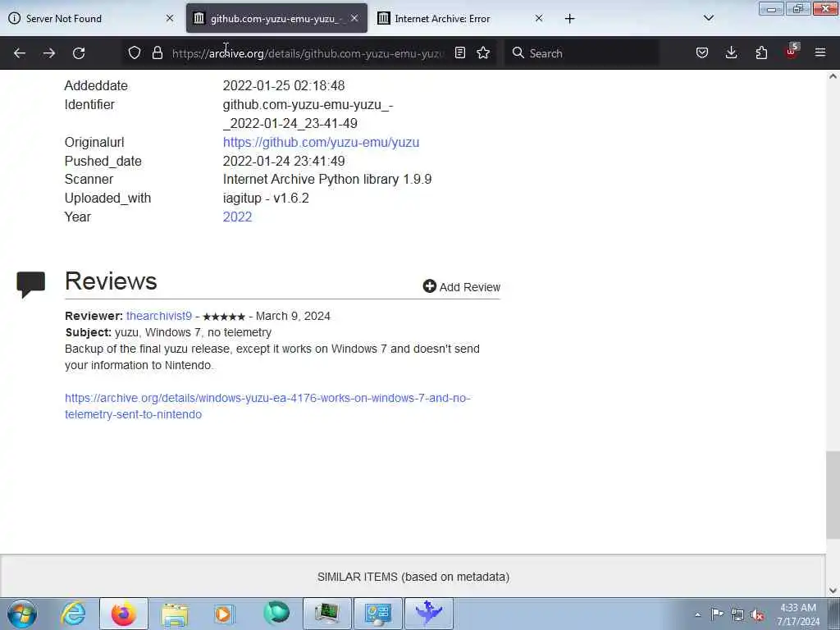Open the Firefox hamburger menu

coord(820,52)
